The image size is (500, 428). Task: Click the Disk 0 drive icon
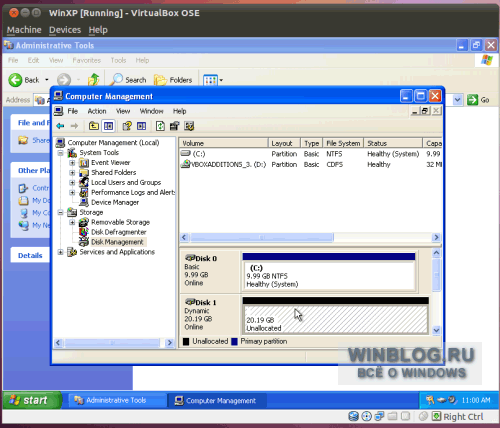[x=190, y=258]
